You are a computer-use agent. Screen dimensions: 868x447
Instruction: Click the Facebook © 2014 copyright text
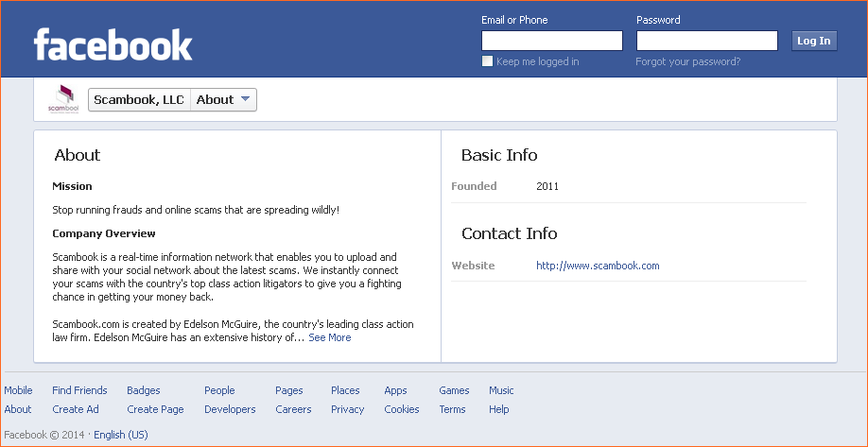(44, 435)
